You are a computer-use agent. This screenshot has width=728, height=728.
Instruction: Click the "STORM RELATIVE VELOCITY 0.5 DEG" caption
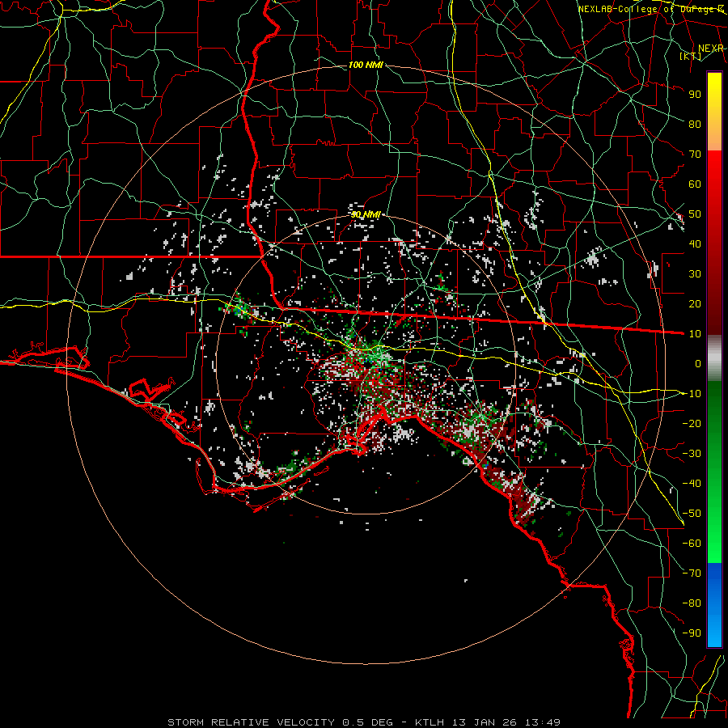(x=280, y=722)
